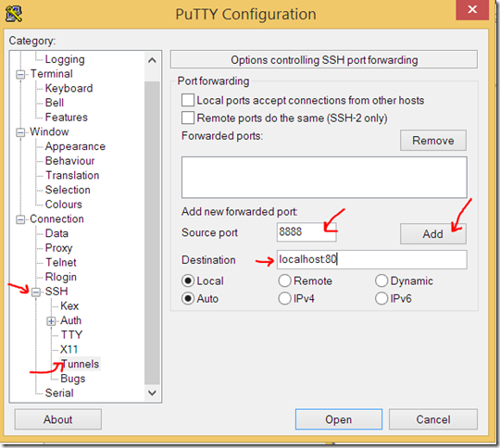Expand the Auth tree node
Image resolution: width=500 pixels, height=448 pixels.
click(51, 321)
